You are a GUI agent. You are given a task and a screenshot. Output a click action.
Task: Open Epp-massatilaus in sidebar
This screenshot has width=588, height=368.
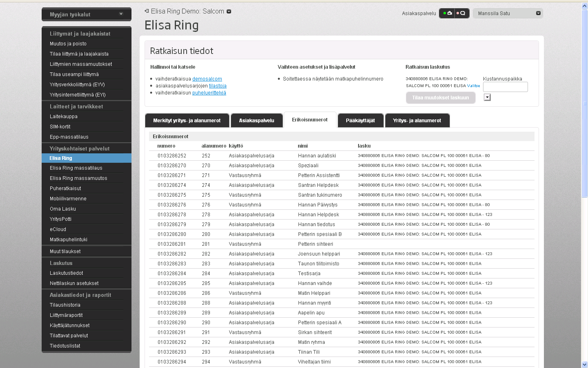pyautogui.click(x=69, y=137)
